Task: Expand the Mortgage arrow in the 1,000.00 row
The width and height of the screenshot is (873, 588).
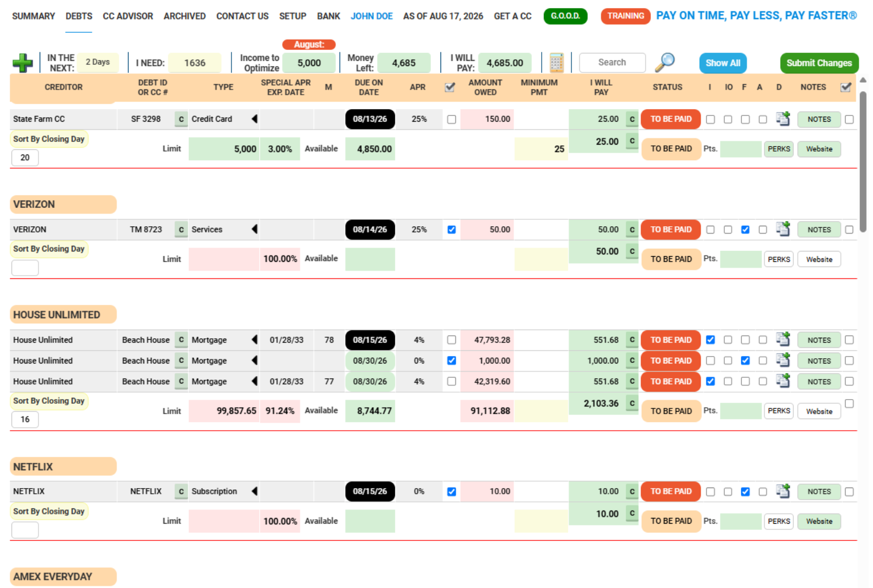Action: (254, 360)
